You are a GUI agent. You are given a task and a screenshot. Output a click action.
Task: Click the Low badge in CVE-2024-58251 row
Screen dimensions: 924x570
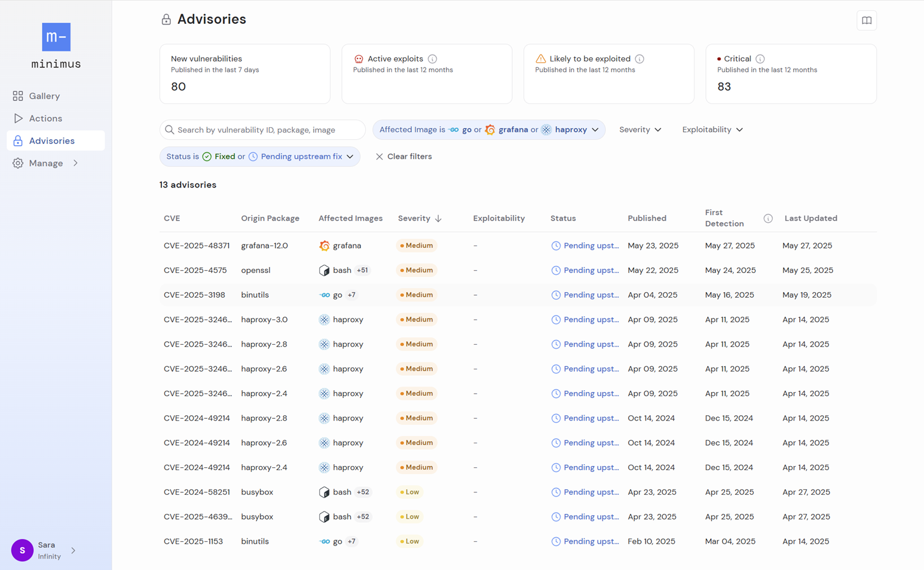click(x=409, y=492)
